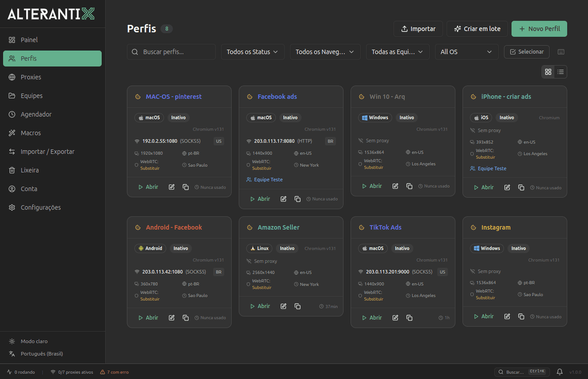This screenshot has width=588, height=379.
Task: Open Macros from sidebar
Action: pos(52,133)
